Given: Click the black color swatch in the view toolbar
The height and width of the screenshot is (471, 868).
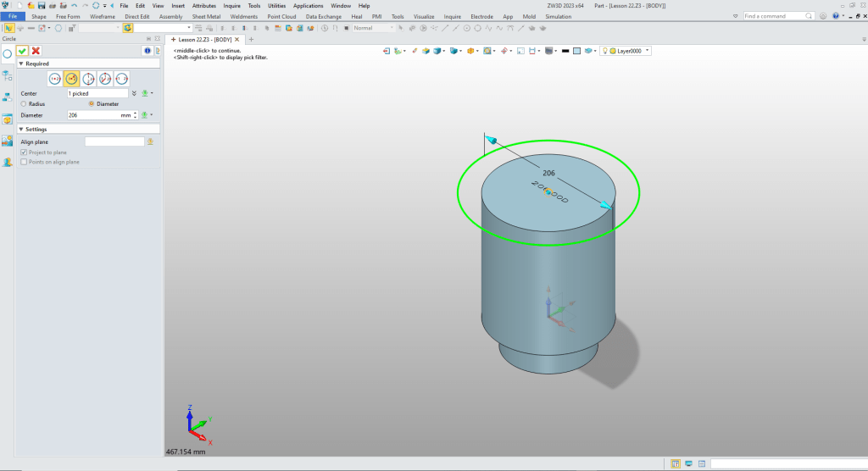Looking at the screenshot, I should pos(565,51).
